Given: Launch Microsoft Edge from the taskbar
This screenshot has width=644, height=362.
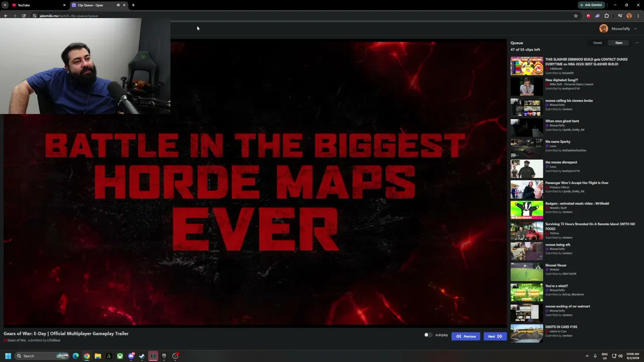Looking at the screenshot, I should tap(75, 356).
